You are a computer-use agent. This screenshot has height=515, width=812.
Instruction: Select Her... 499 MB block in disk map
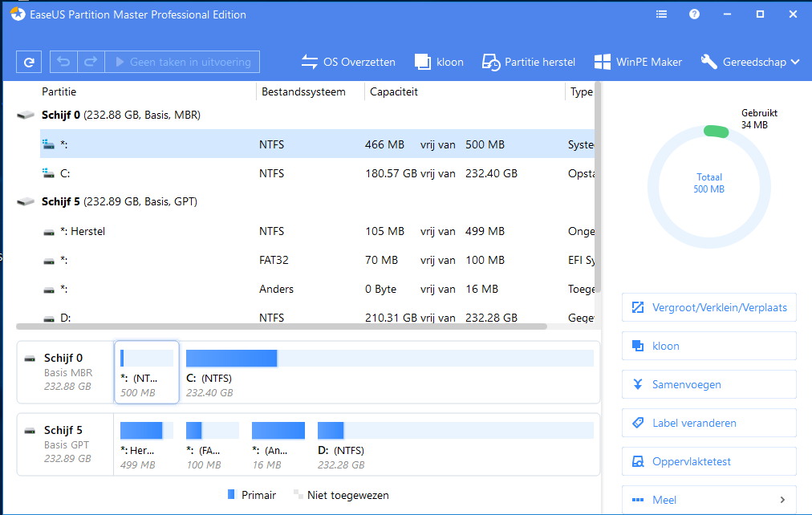[147, 444]
